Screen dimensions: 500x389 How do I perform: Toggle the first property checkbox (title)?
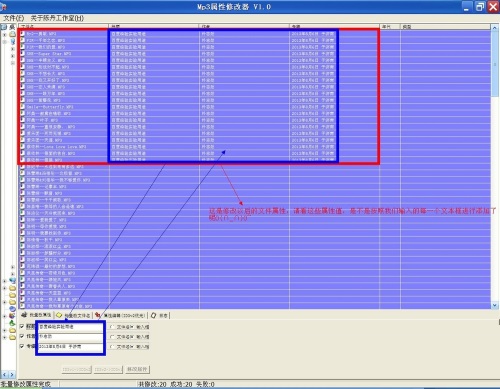pos(22,326)
